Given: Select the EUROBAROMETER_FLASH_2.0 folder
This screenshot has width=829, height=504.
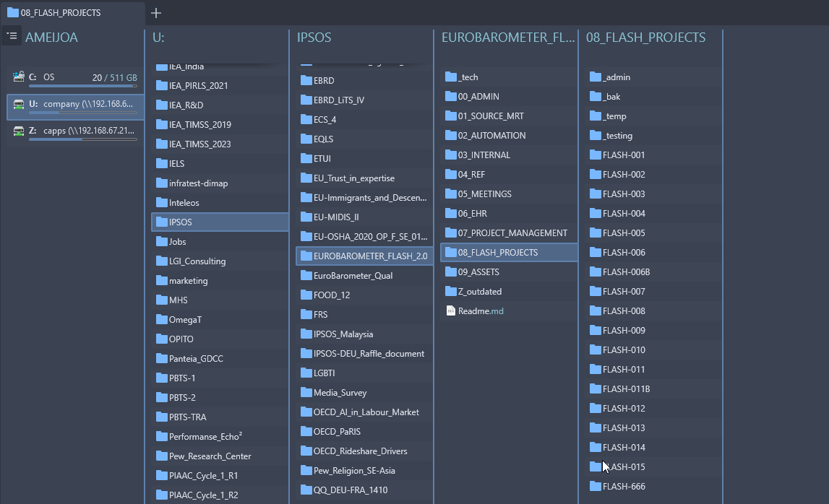Looking at the screenshot, I should pyautogui.click(x=364, y=256).
